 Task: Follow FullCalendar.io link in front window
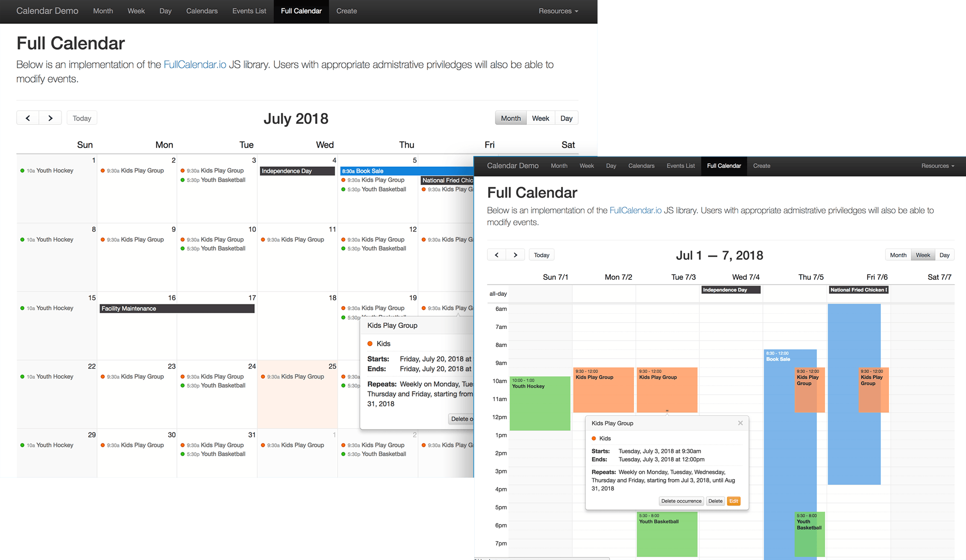(x=636, y=211)
